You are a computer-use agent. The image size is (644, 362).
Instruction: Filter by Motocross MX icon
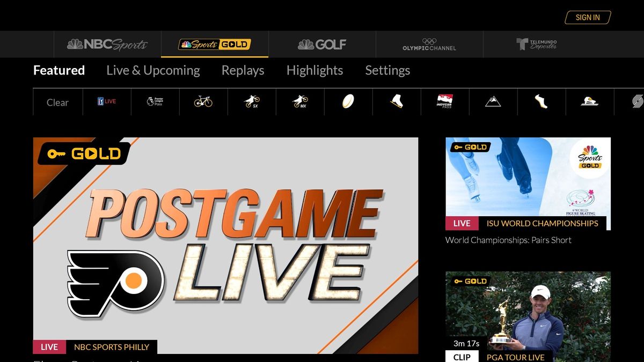tap(300, 102)
